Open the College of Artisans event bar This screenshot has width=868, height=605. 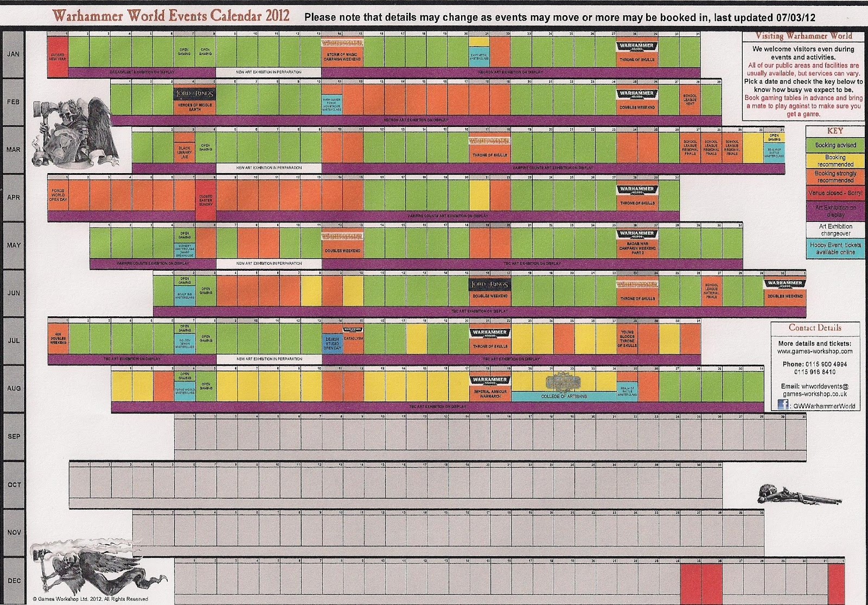[564, 397]
